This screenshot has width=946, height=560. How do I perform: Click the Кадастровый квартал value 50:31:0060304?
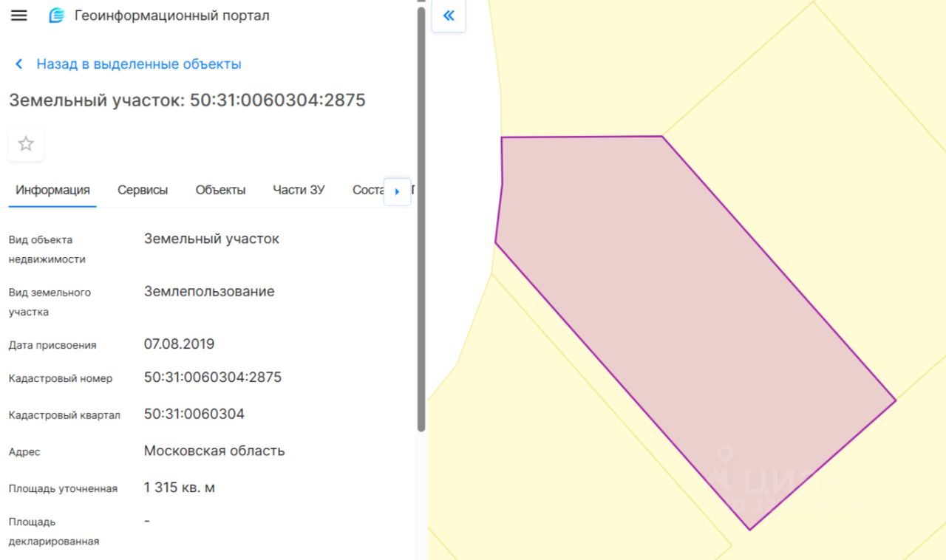click(x=194, y=414)
